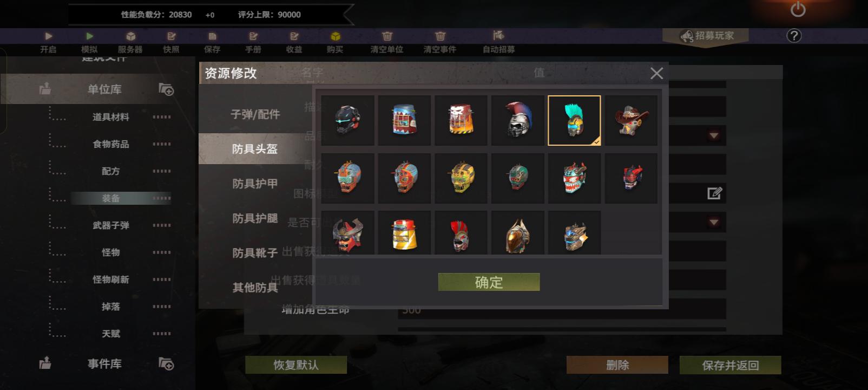Image resolution: width=868 pixels, height=390 pixels.
Task: Open the 购买 yellow cube icon
Action: [335, 36]
